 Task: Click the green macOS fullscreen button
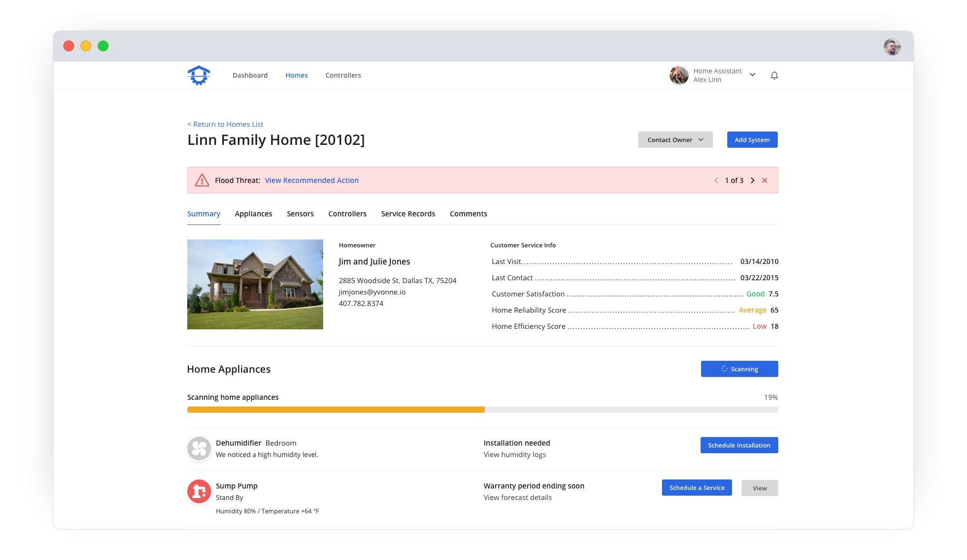click(103, 46)
